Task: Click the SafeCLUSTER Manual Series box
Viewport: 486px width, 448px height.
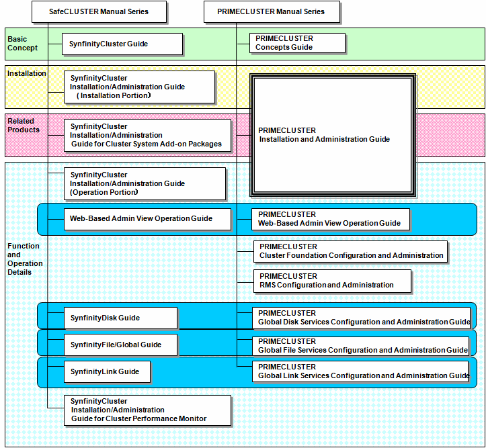Action: pos(99,12)
